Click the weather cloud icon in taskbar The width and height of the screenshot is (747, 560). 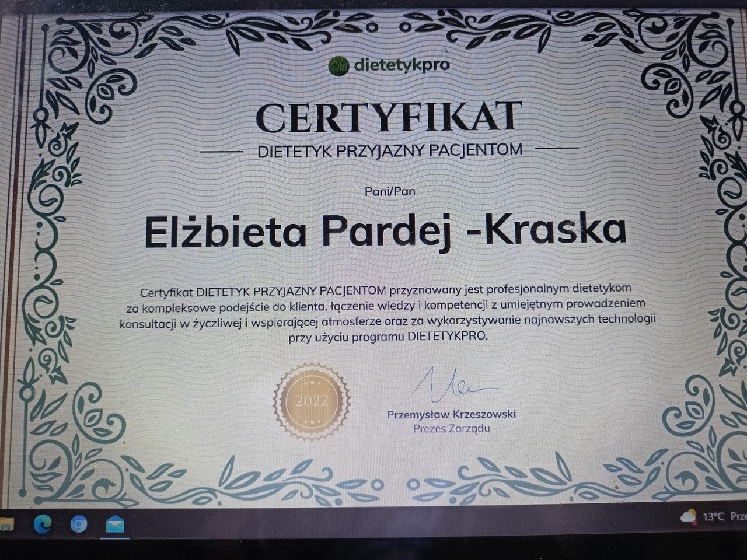pos(687,517)
